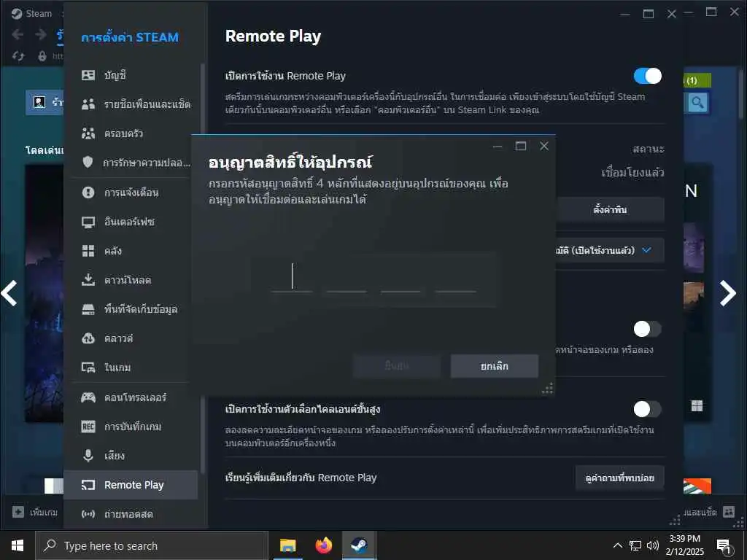
Task: Open the บัญชี account settings tab
Action: point(131,75)
